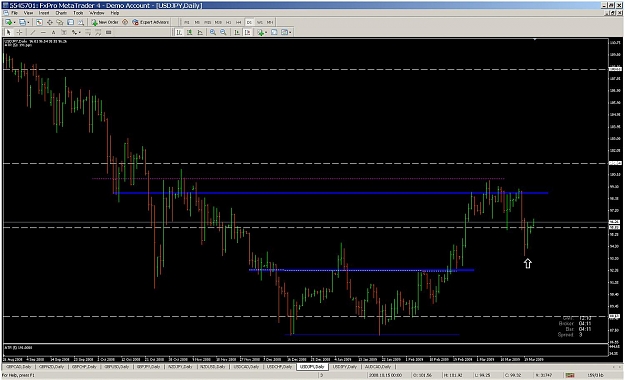Click the New Order button
Screen dimensions: 625x380
105,22
